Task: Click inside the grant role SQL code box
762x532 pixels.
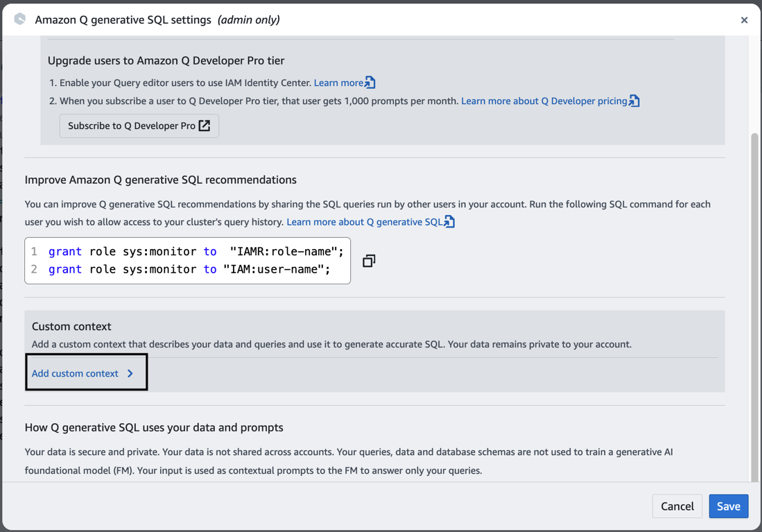Action: tap(188, 261)
